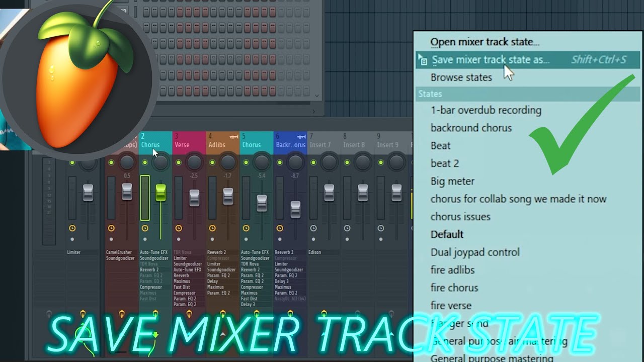Image resolution: width=644 pixels, height=362 pixels.
Task: Click the trumpet icon on the Backr..orus track
Action: [x=301, y=136]
